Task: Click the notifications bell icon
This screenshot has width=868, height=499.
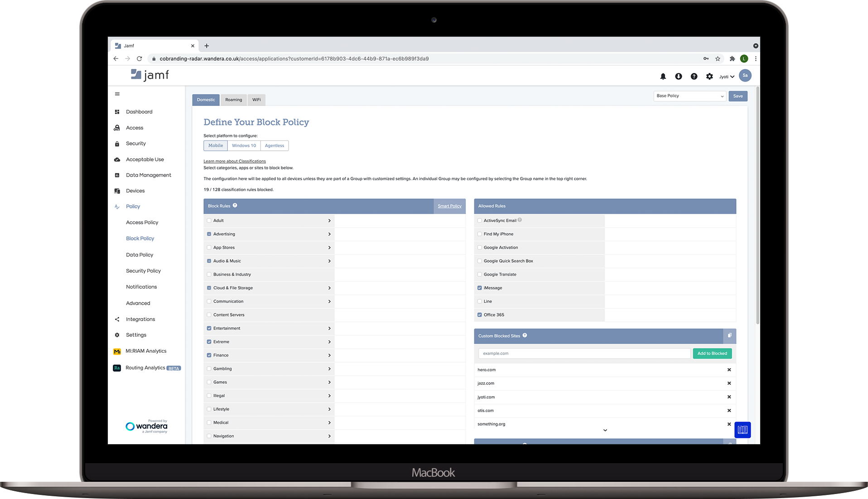Action: click(663, 76)
